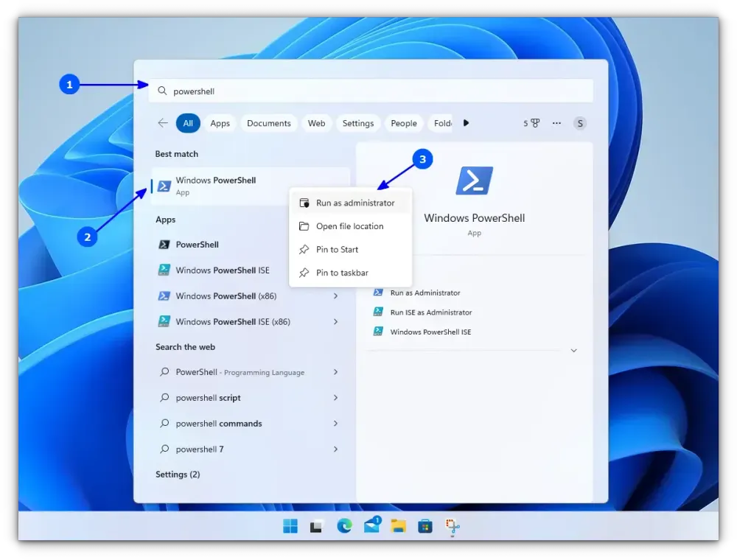
Task: Click the Windows PowerShell ISE list icon
Action: (x=164, y=270)
